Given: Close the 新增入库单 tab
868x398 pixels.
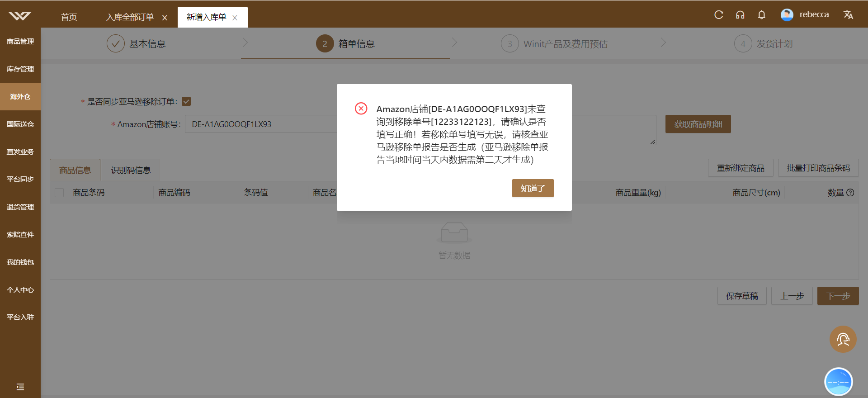Looking at the screenshot, I should point(235,18).
